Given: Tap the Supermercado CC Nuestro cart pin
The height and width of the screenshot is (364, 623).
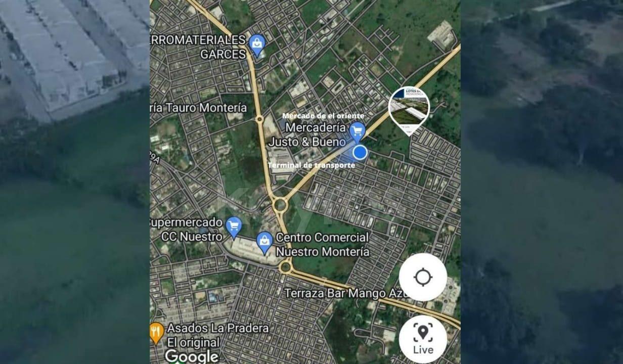Looking at the screenshot, I should 234,226.
